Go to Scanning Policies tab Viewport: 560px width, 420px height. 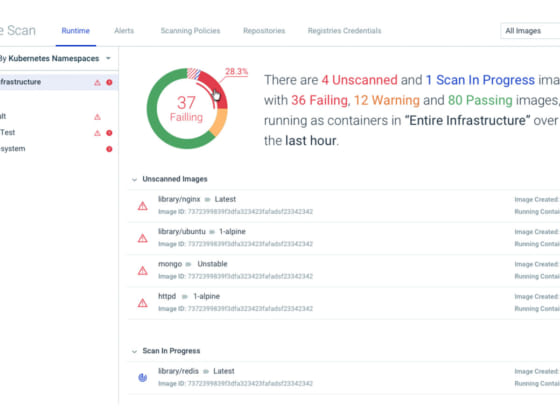pyautogui.click(x=190, y=31)
